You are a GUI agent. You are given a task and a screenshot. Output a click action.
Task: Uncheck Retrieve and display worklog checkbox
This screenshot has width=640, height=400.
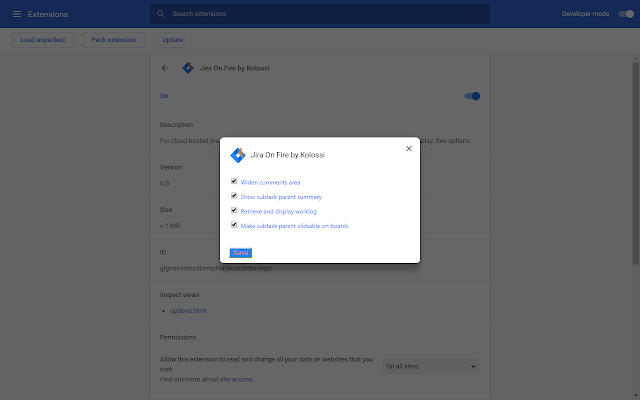click(234, 210)
